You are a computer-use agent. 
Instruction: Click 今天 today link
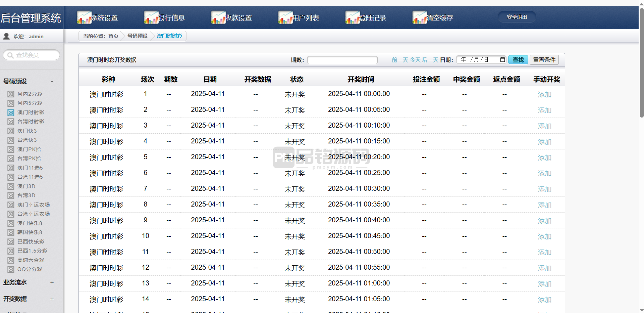pos(415,60)
